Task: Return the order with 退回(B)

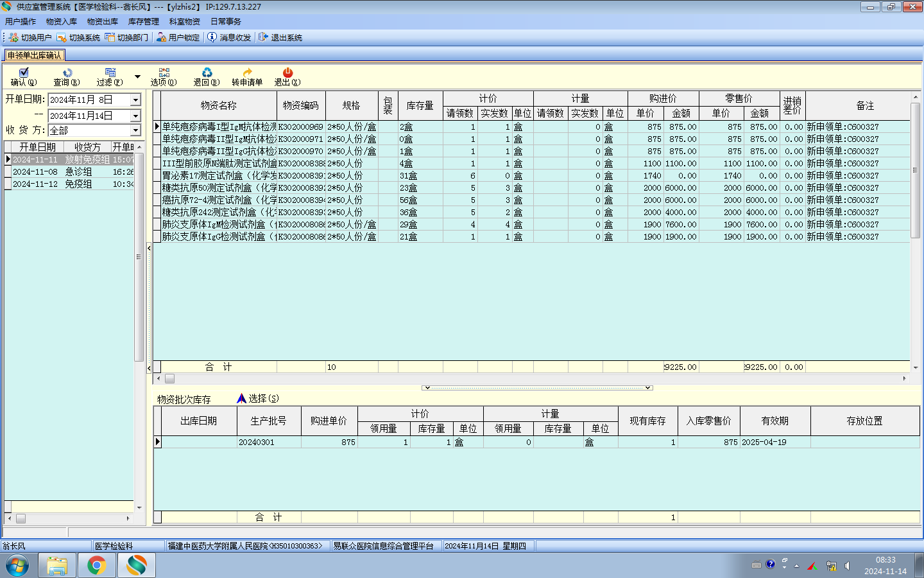Action: pos(207,77)
